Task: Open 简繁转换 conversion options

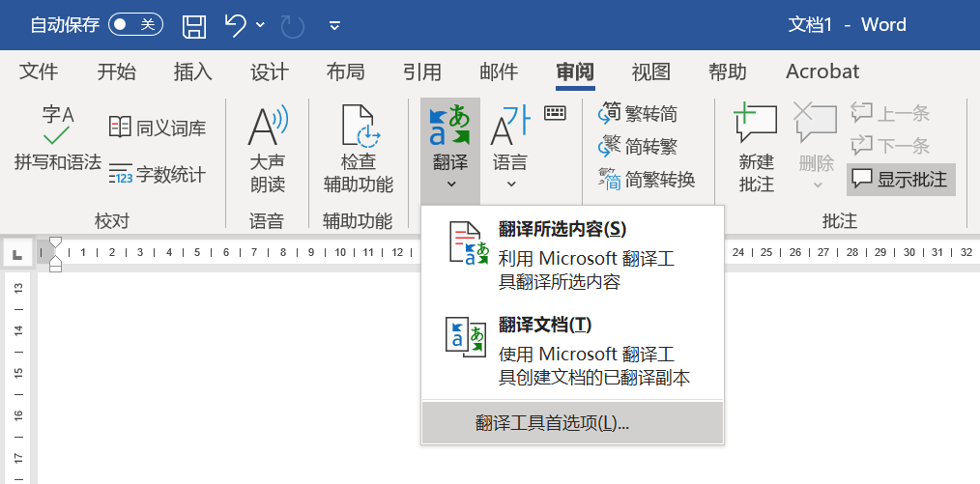Action: click(x=647, y=180)
